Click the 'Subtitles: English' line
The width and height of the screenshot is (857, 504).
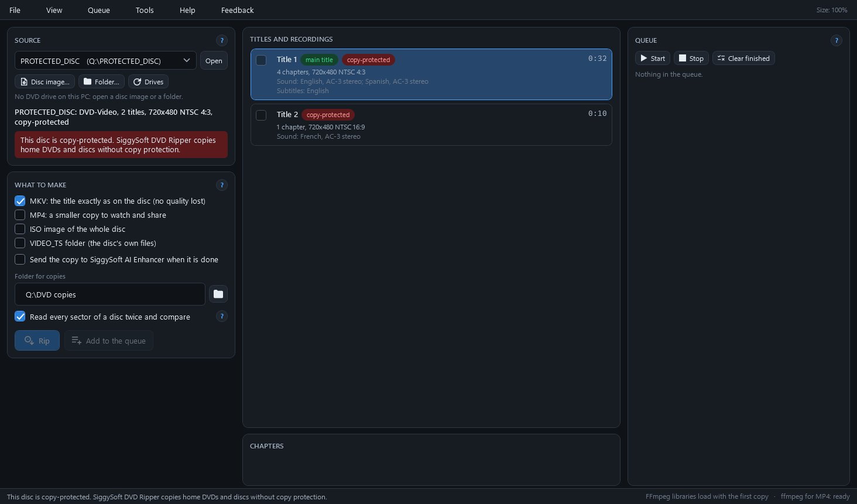coord(303,91)
